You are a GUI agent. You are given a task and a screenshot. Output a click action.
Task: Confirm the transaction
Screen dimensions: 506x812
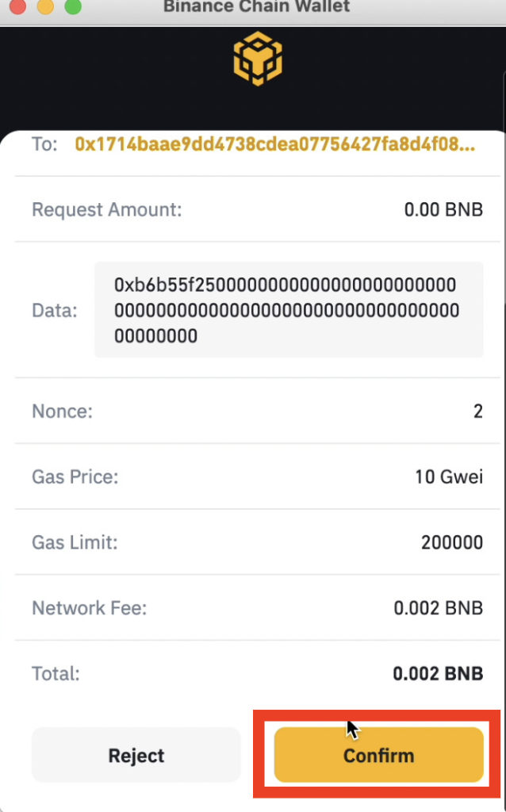(378, 755)
